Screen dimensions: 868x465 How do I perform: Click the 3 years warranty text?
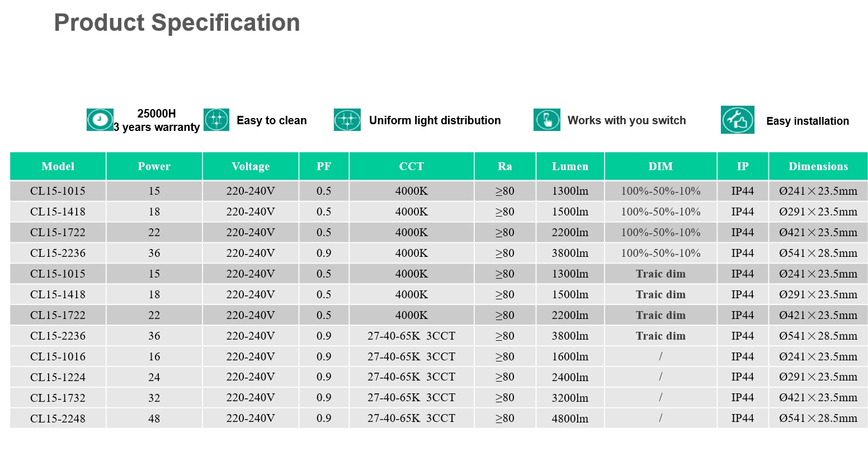157,127
